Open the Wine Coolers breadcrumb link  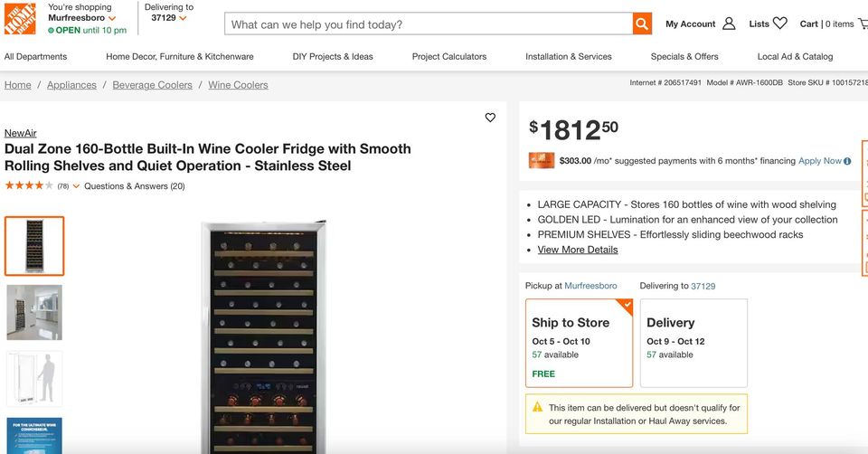(238, 85)
